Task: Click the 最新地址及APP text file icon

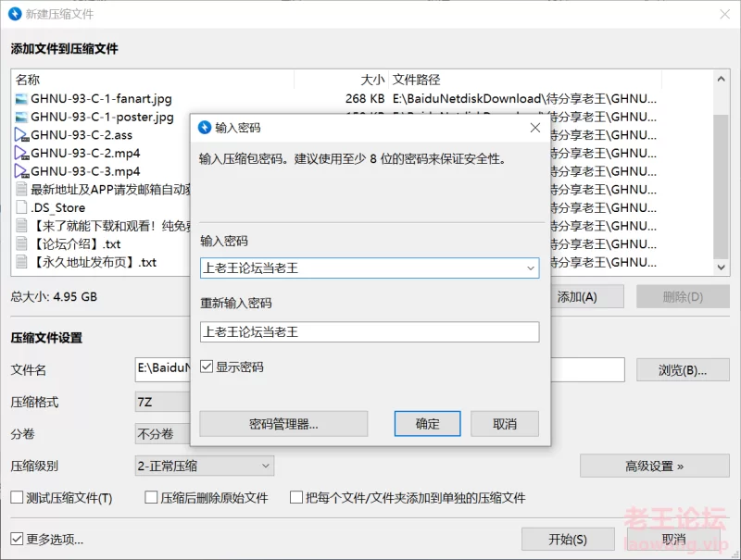Action: (x=21, y=190)
